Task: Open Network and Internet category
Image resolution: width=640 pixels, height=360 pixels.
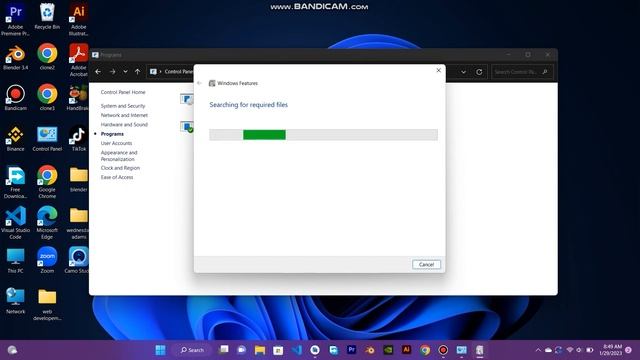Action: (x=124, y=115)
